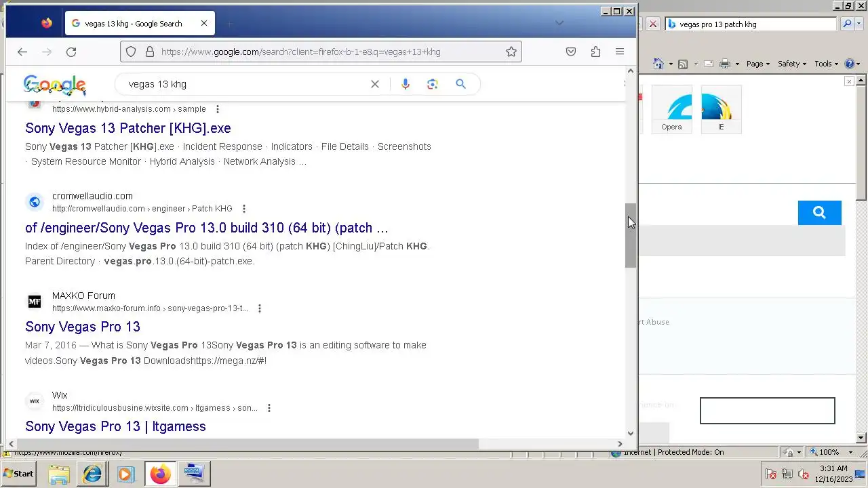Click 'cromwellaudio.com' site name text
Screen dimensions: 868x488
[x=92, y=196]
